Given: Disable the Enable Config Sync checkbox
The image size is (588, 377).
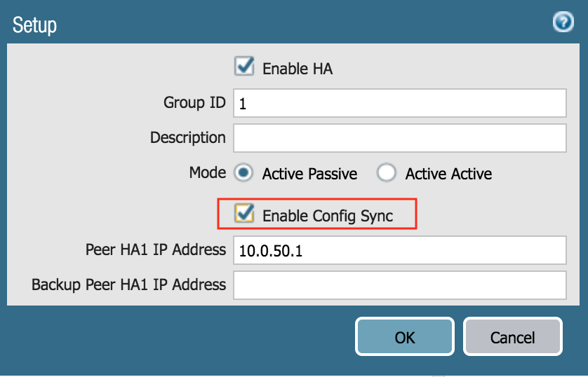Looking at the screenshot, I should [x=244, y=214].
